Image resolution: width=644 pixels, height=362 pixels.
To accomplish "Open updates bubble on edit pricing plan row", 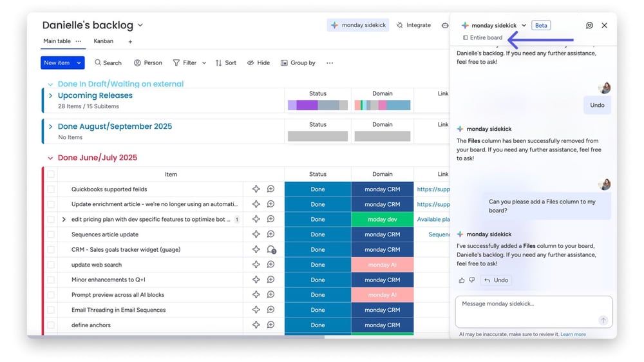I will pos(270,219).
